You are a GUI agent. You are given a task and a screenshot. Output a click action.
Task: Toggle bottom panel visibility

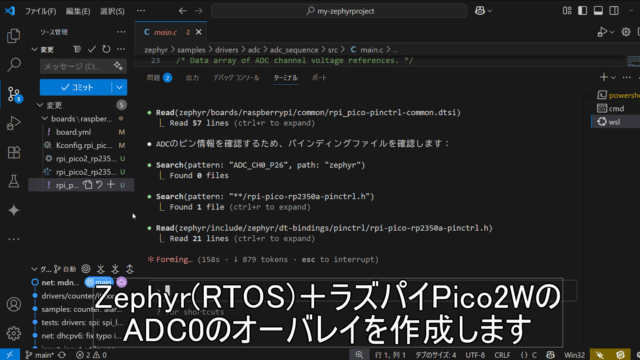coord(598,11)
